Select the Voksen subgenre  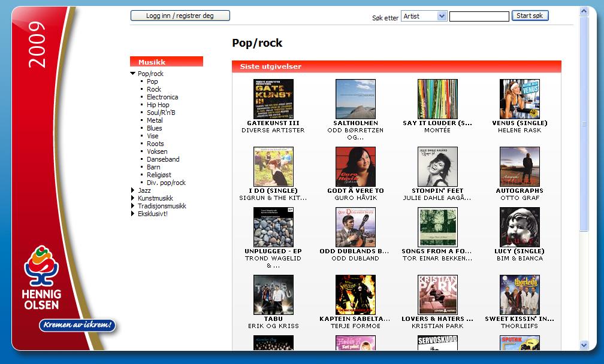(157, 151)
